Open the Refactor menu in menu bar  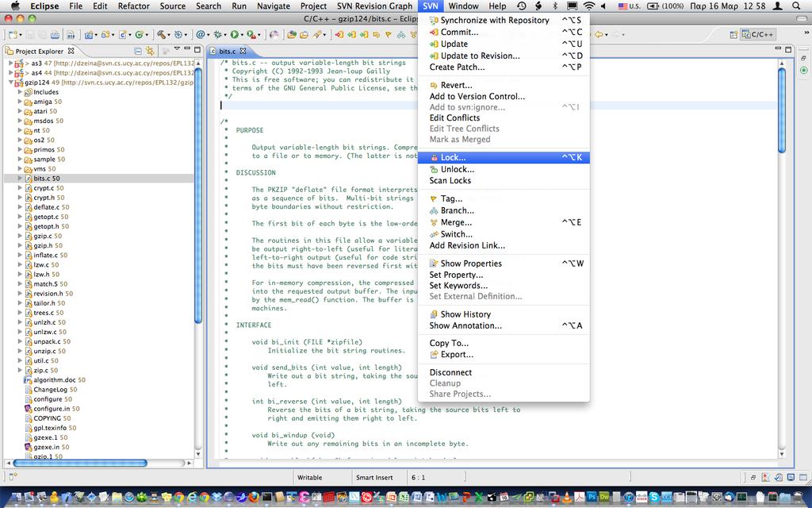[x=133, y=6]
